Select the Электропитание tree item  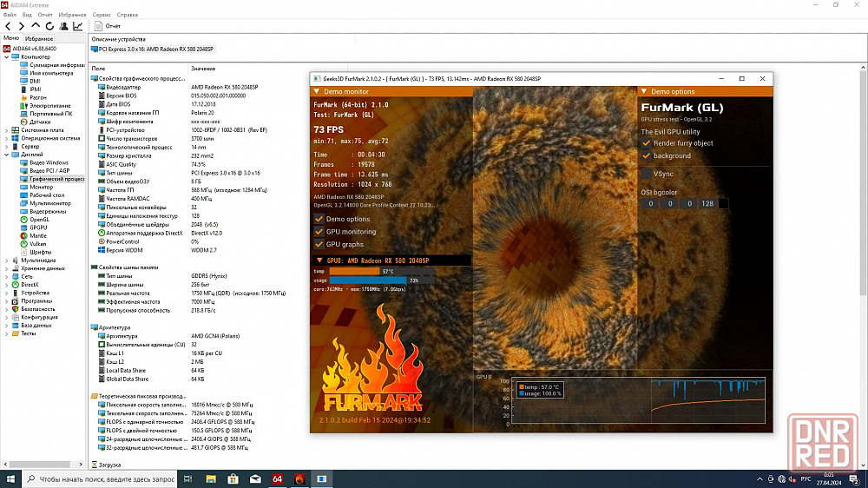pyautogui.click(x=49, y=106)
